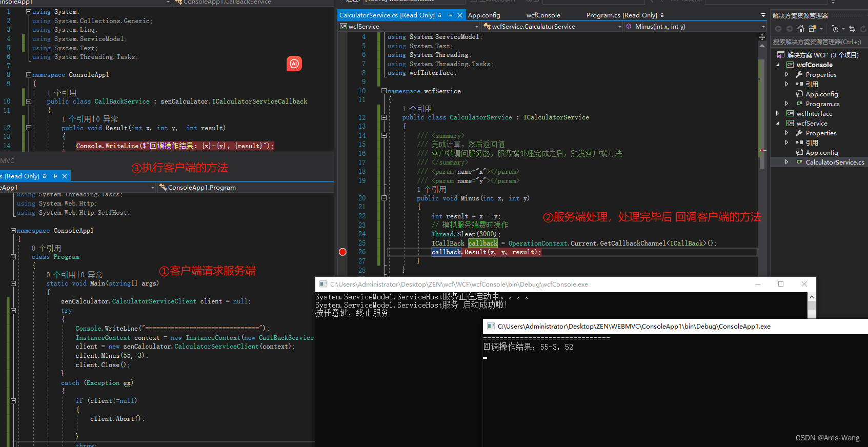Close the wcfConsole.exe console window
The image size is (868, 447).
click(x=804, y=284)
